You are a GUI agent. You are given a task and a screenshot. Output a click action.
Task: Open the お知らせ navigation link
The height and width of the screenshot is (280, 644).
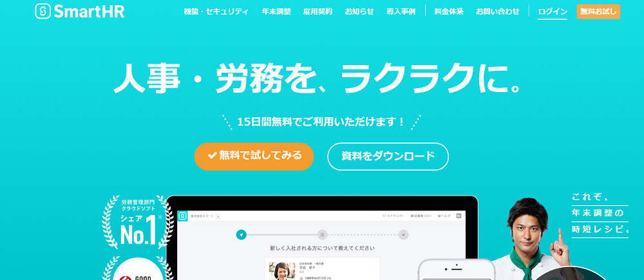359,12
